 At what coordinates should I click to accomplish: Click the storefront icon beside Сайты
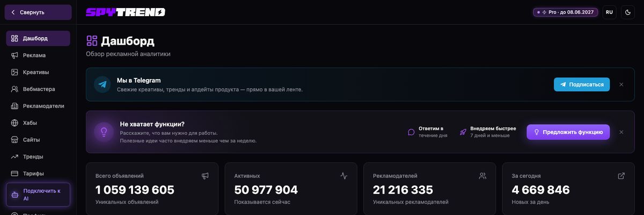click(14, 140)
